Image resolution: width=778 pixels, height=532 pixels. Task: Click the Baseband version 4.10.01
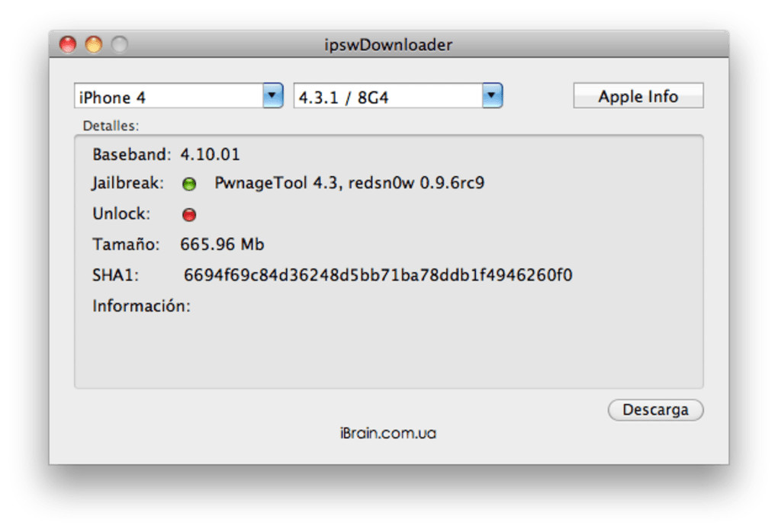[210, 155]
